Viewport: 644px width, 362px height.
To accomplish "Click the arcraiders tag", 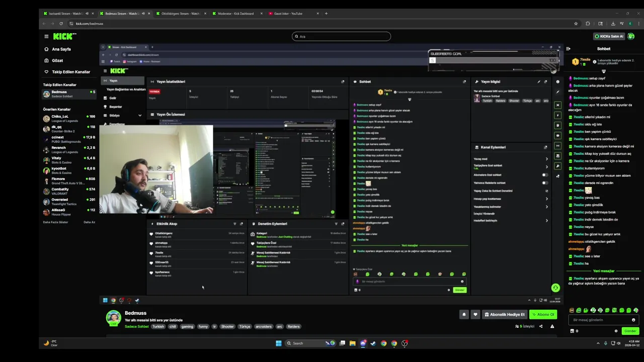I will [264, 326].
